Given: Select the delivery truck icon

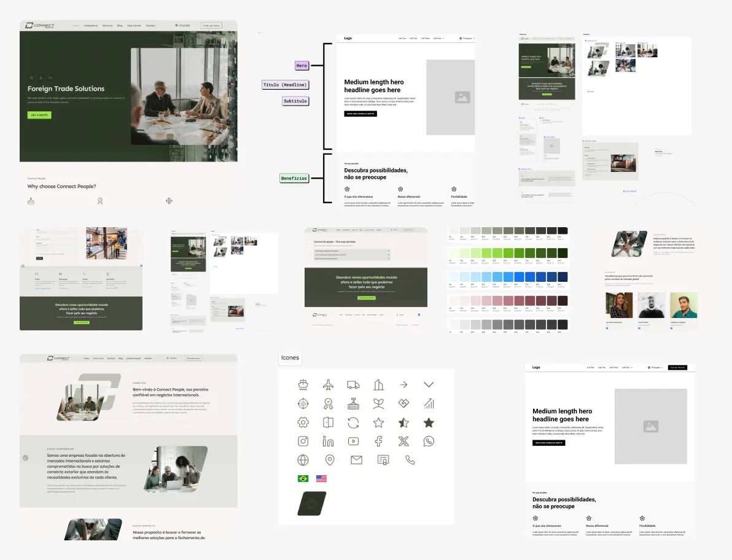Looking at the screenshot, I should coord(353,385).
